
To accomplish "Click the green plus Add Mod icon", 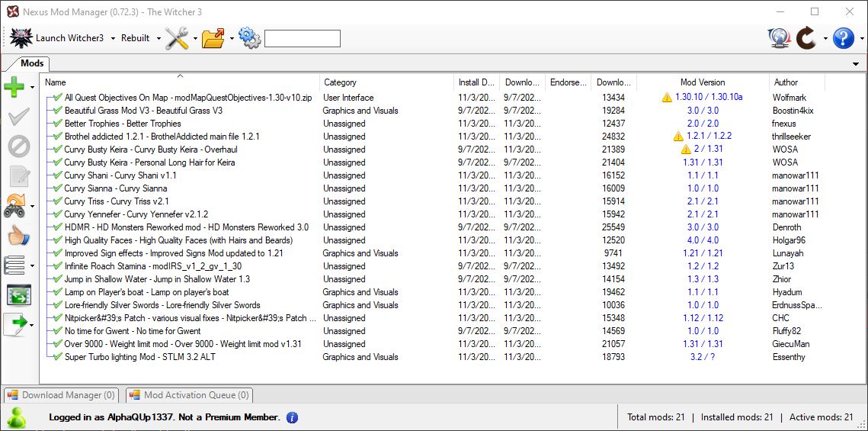I will 14,87.
